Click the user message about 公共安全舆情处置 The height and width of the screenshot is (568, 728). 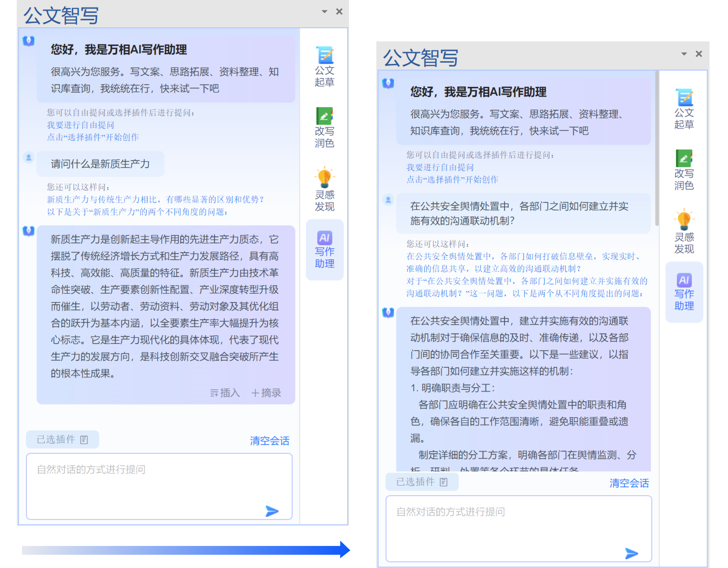pos(523,213)
